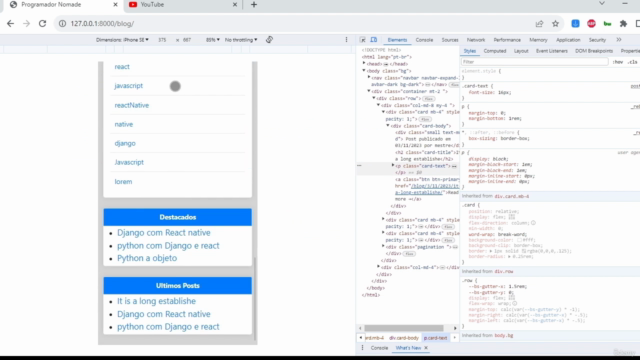Select div.card-body in the breadcrumb bar
The image size is (640, 360).
tap(404, 338)
